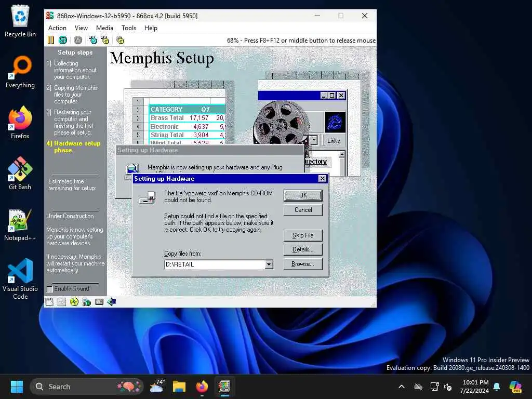This screenshot has width=532, height=399.
Task: Open the Action menu
Action: coord(57,28)
